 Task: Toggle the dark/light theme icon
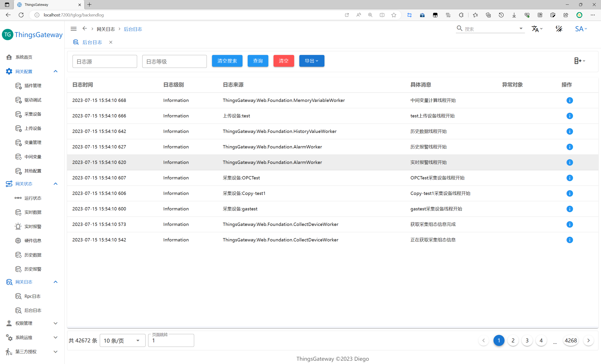pyautogui.click(x=559, y=29)
